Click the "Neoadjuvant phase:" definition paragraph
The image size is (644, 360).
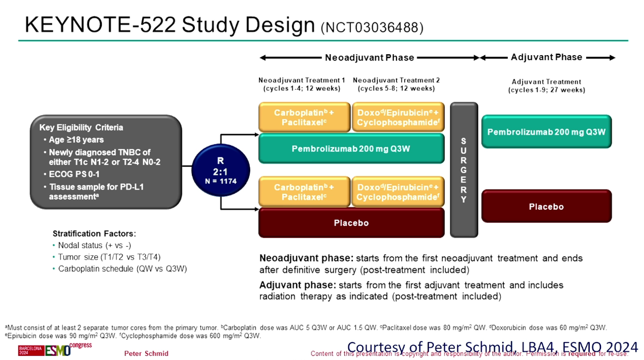coord(421,265)
